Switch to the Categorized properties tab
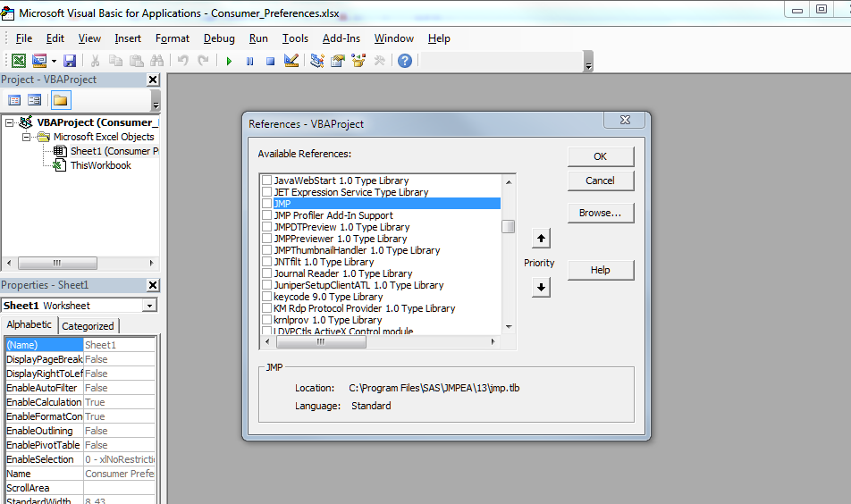 [x=88, y=326]
